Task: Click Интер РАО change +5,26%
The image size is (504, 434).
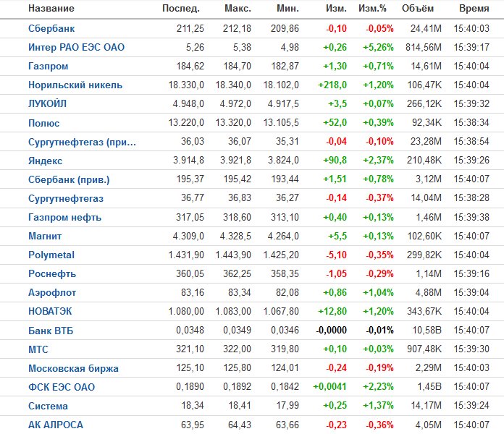Action: (x=378, y=47)
